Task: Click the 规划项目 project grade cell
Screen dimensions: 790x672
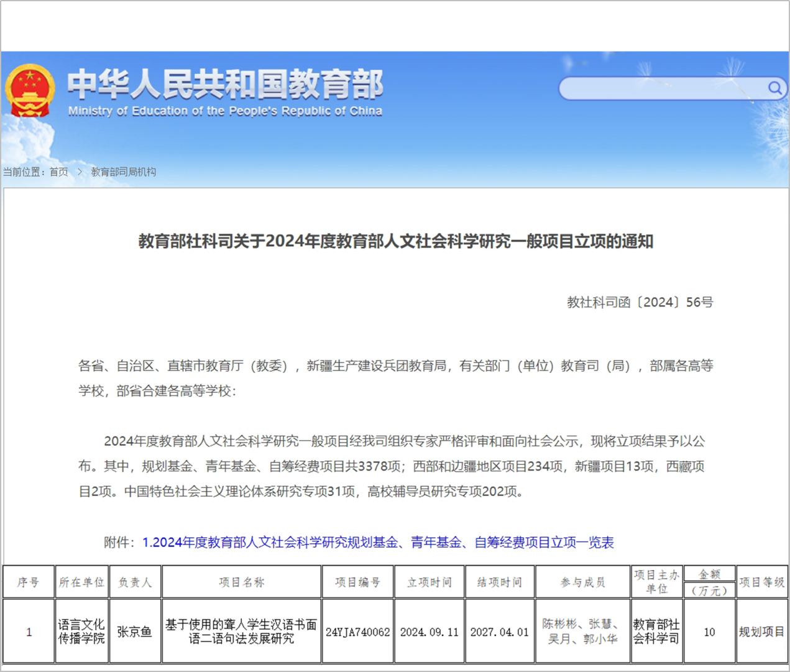Action: (761, 632)
